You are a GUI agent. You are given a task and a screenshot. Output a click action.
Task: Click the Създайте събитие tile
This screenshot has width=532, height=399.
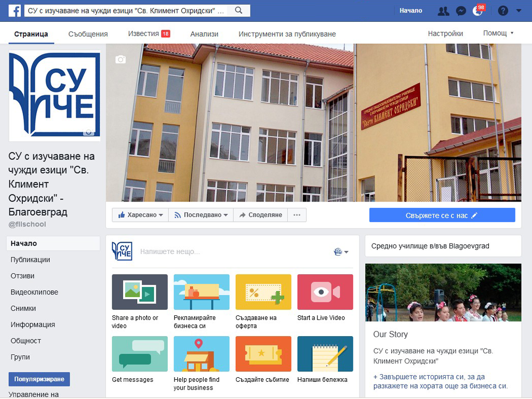pos(263,360)
